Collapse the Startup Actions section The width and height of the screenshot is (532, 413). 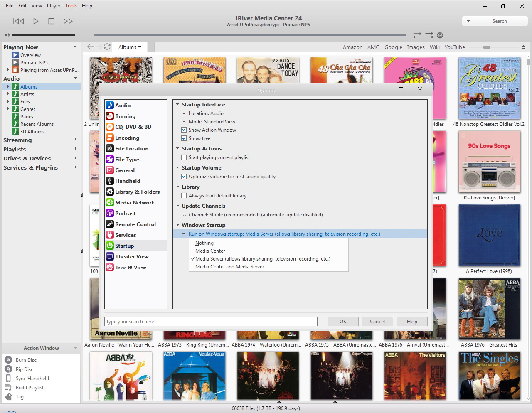point(178,149)
